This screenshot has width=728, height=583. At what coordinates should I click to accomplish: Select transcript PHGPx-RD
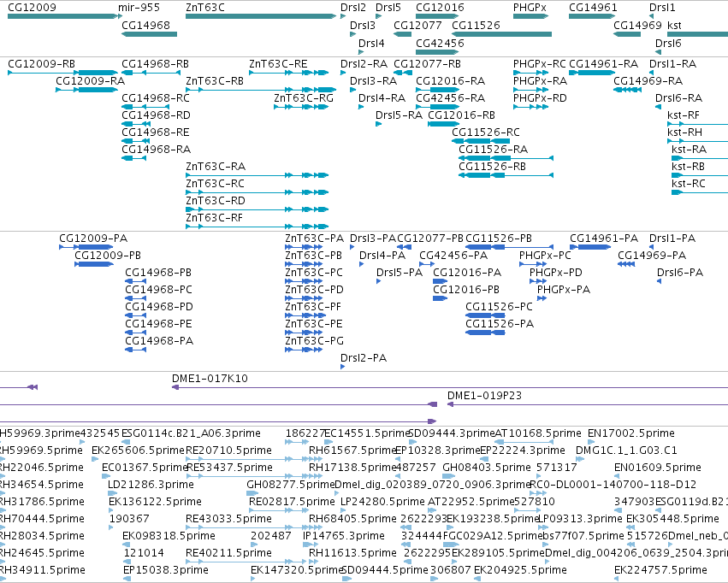click(x=530, y=107)
